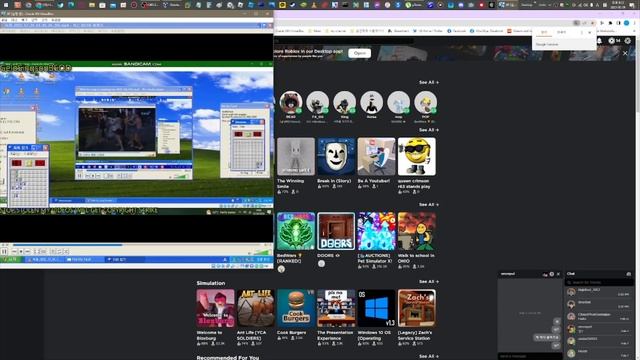
Task: Click the 'Cook Burgers' title text
Action: coord(291,332)
